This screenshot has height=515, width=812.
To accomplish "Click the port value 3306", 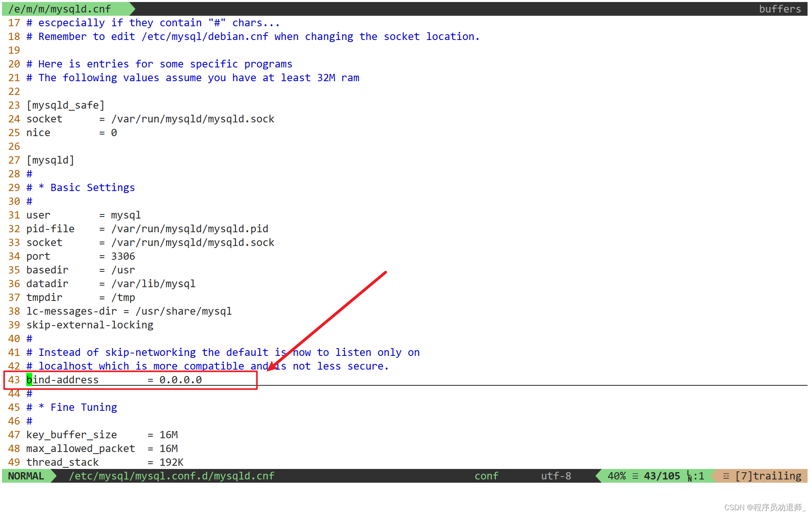I will 123,256.
